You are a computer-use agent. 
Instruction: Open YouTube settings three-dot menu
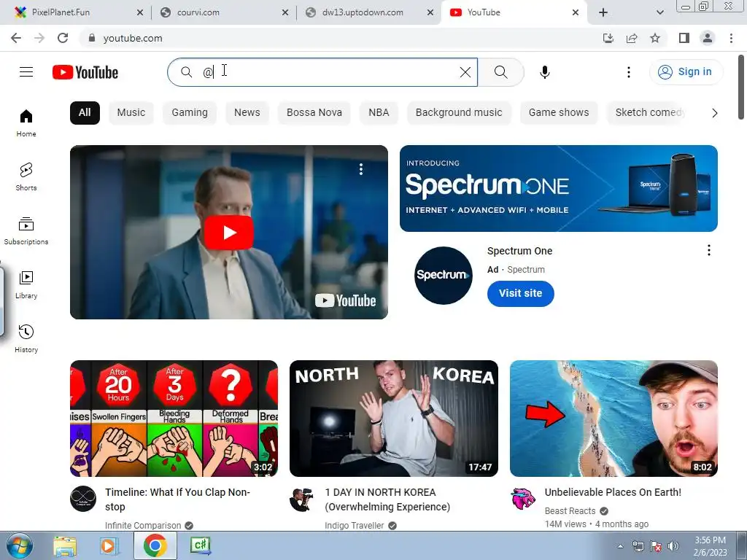pos(628,72)
